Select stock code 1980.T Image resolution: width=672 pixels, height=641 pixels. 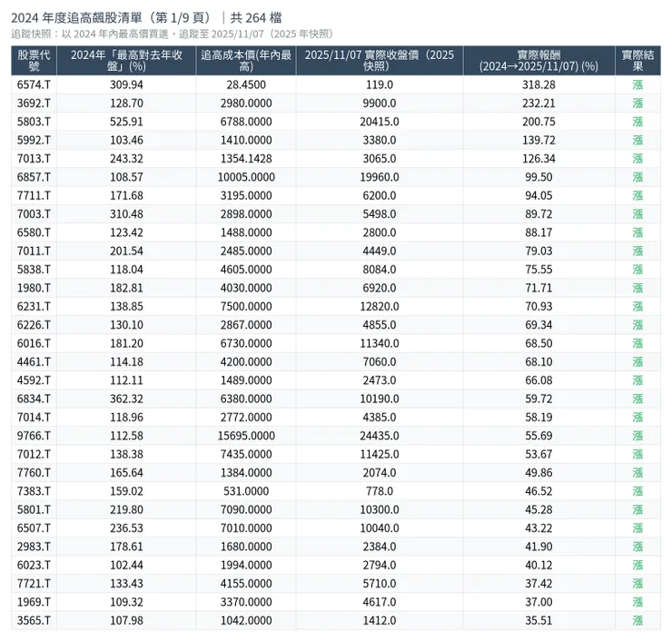(34, 288)
